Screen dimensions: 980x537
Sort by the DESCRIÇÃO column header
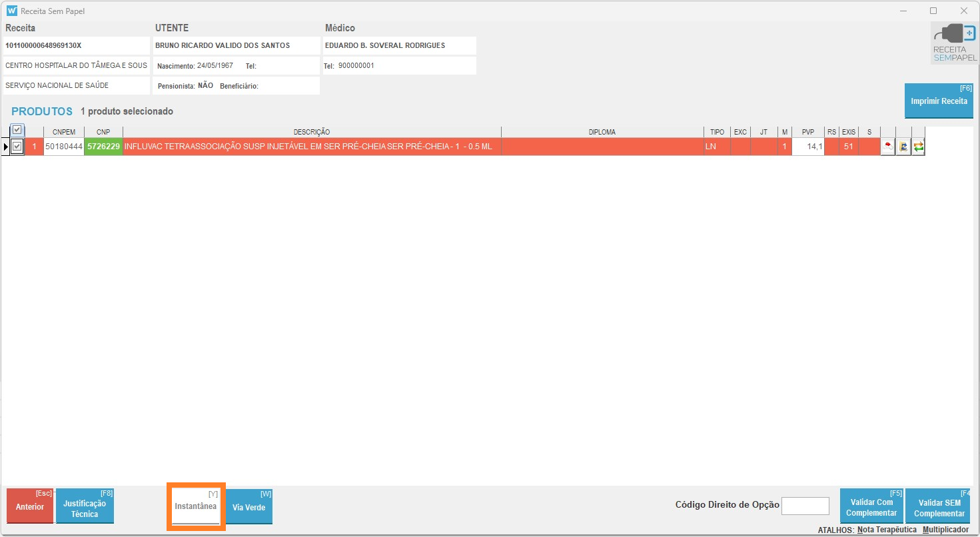click(x=312, y=132)
